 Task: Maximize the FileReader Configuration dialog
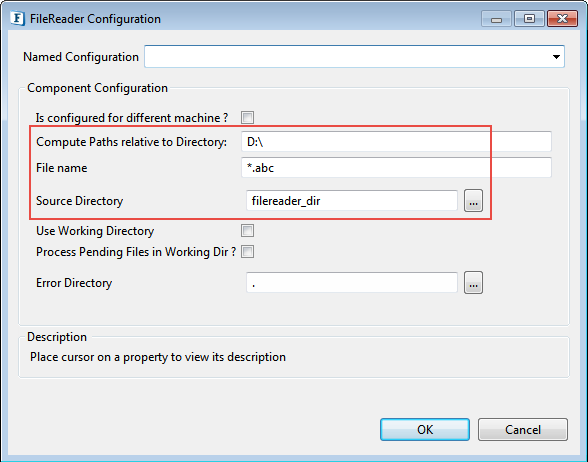529,19
